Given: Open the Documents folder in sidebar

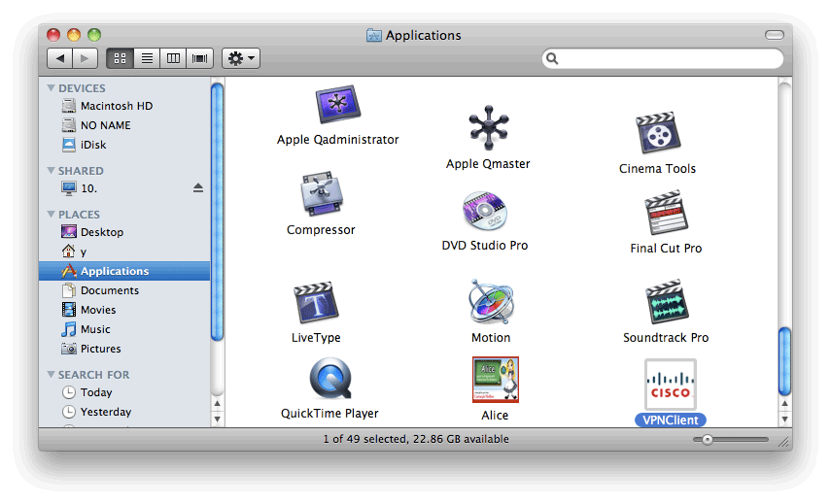Looking at the screenshot, I should click(109, 290).
